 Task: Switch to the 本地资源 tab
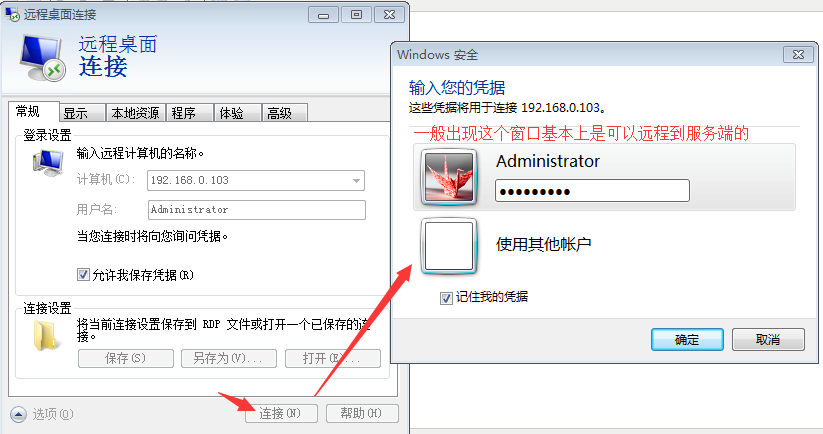[x=135, y=113]
